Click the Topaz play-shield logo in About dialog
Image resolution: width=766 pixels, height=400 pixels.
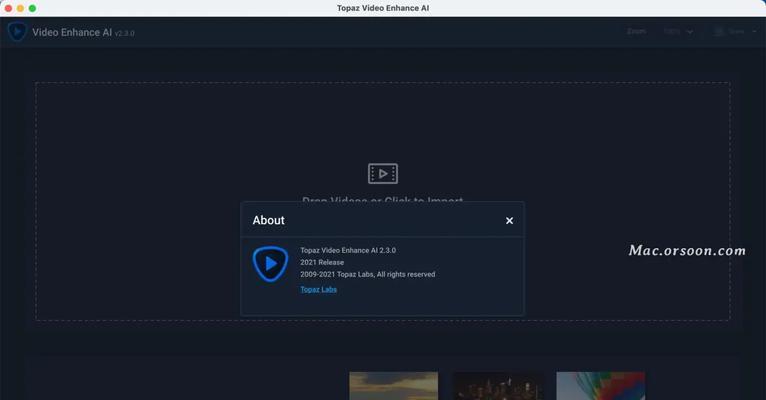click(270, 264)
